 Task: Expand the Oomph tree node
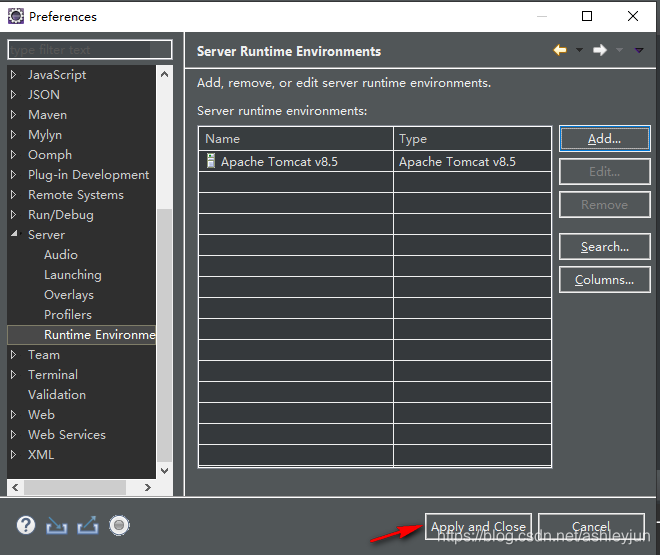coord(13,154)
